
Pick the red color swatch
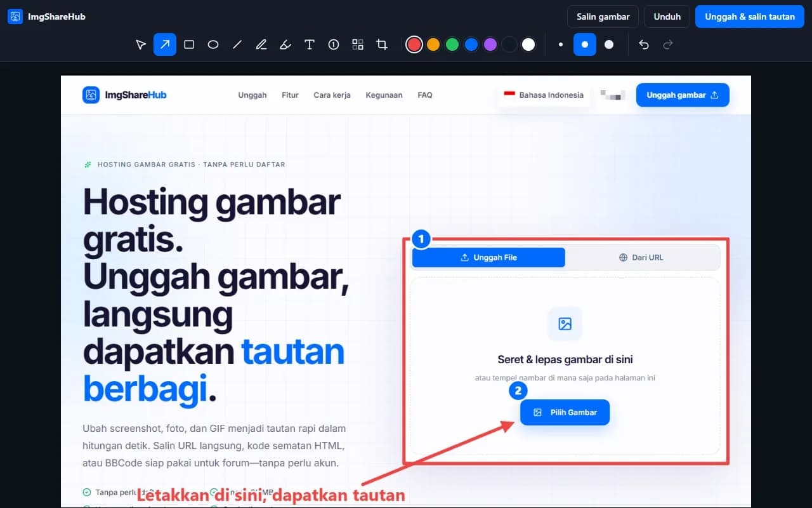[414, 44]
